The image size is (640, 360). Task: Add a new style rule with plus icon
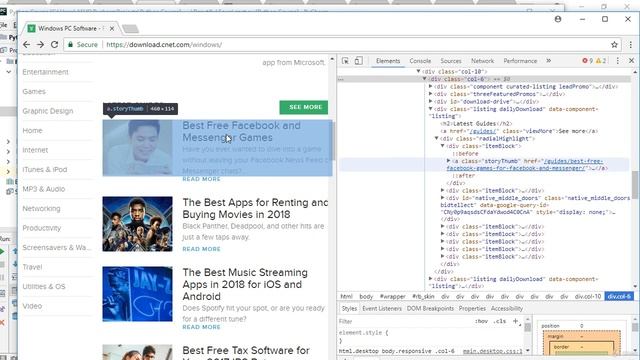[516, 321]
